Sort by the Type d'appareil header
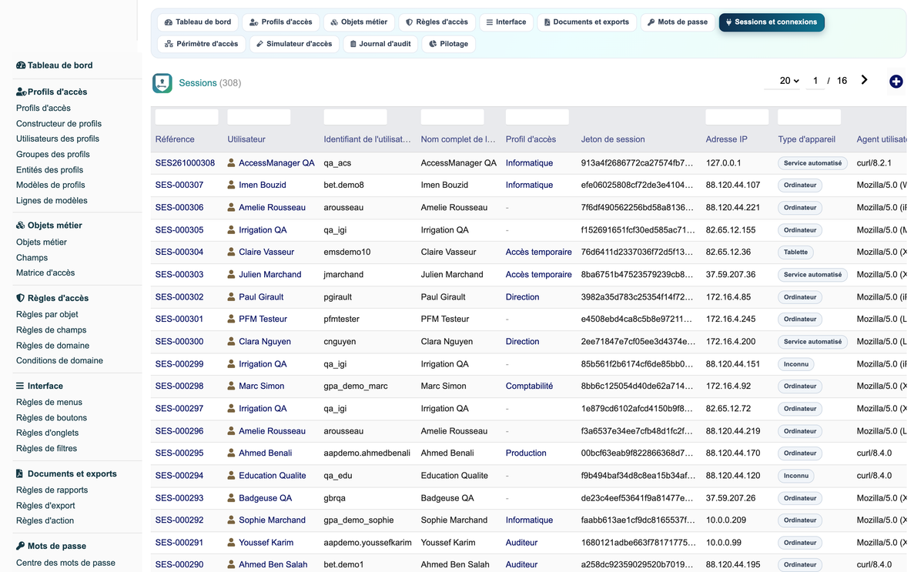This screenshot has width=924, height=572. [x=806, y=139]
